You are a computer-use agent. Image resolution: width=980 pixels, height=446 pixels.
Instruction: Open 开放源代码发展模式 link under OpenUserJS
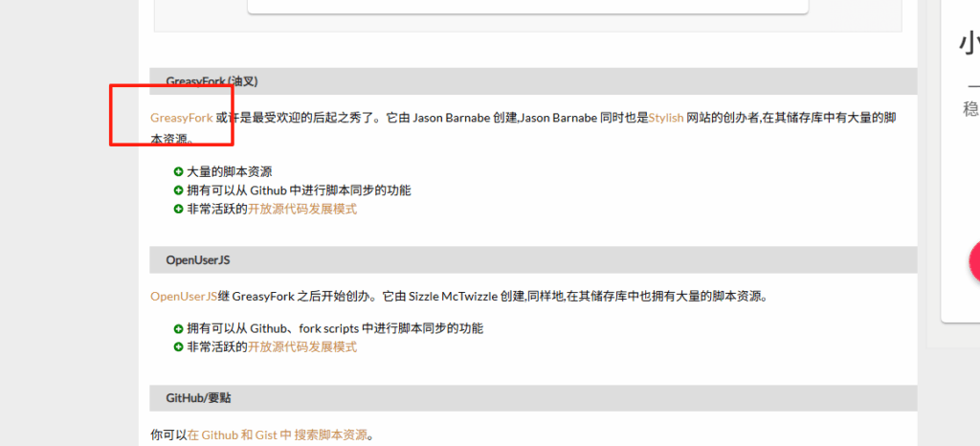point(302,346)
